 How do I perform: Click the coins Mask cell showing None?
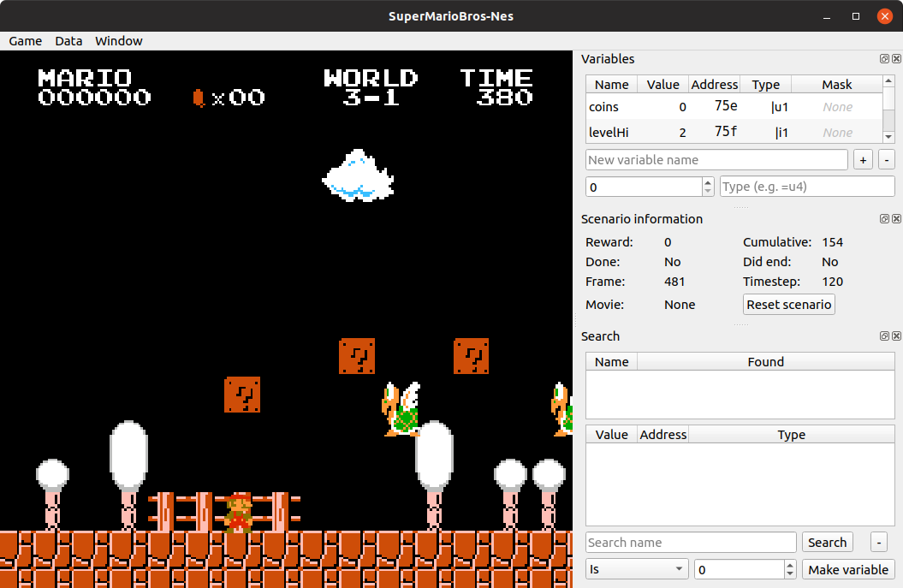click(x=837, y=106)
